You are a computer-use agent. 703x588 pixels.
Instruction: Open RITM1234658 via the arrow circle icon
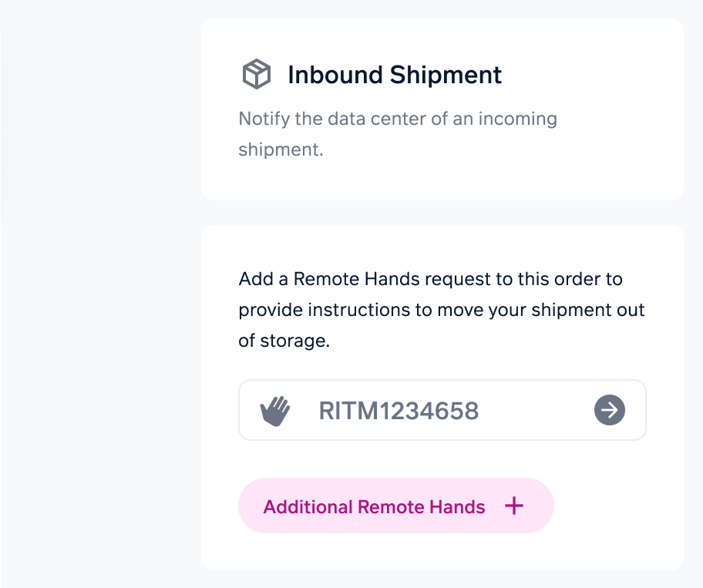click(609, 410)
